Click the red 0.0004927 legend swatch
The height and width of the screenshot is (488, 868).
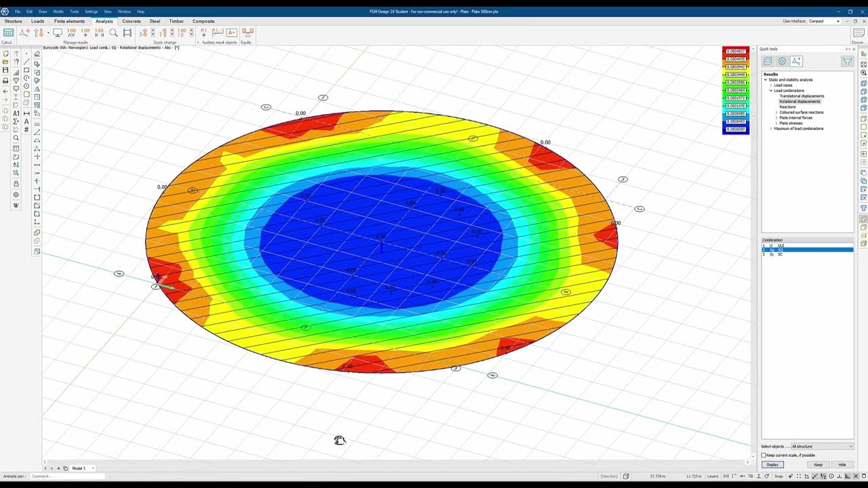(x=736, y=52)
